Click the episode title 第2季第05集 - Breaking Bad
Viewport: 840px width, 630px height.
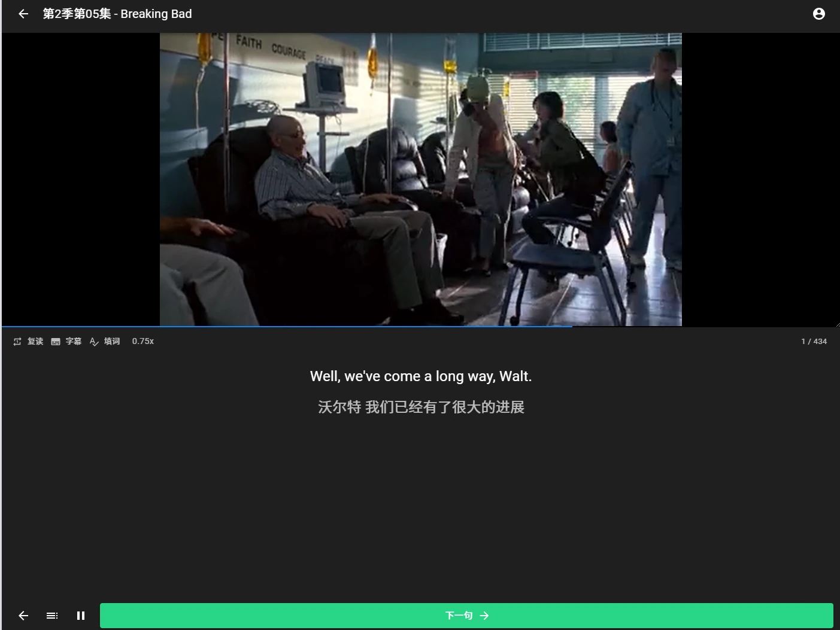click(x=117, y=14)
